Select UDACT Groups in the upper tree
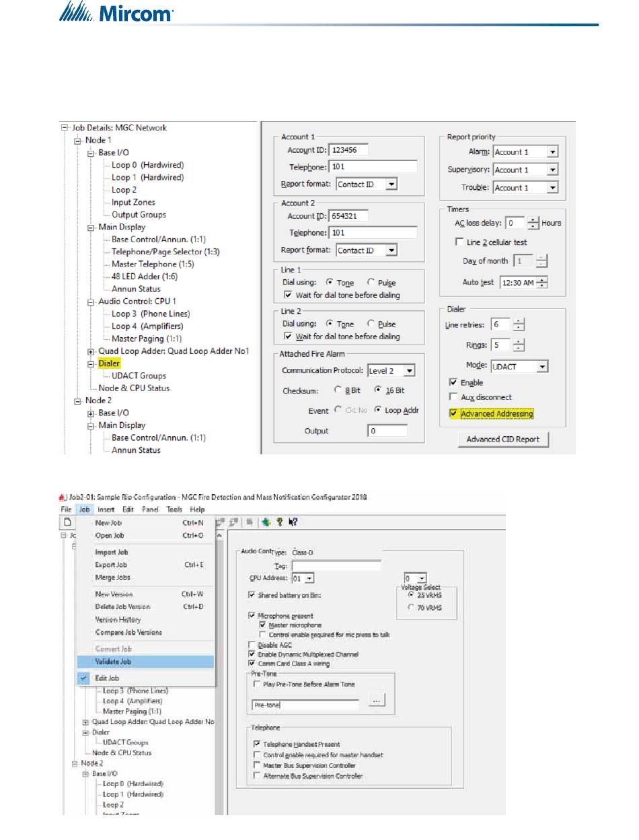This screenshot has height=840, width=639. [x=139, y=376]
